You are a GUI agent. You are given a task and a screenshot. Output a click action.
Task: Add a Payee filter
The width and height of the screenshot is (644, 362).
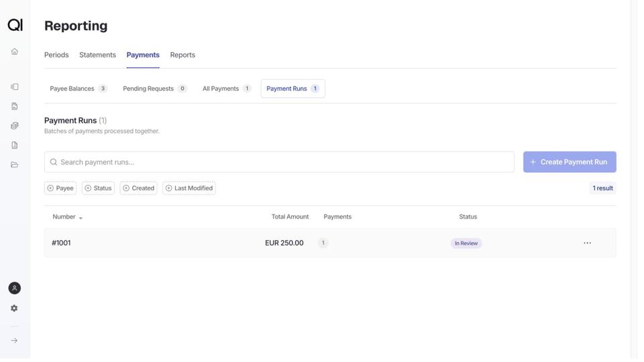coord(61,190)
